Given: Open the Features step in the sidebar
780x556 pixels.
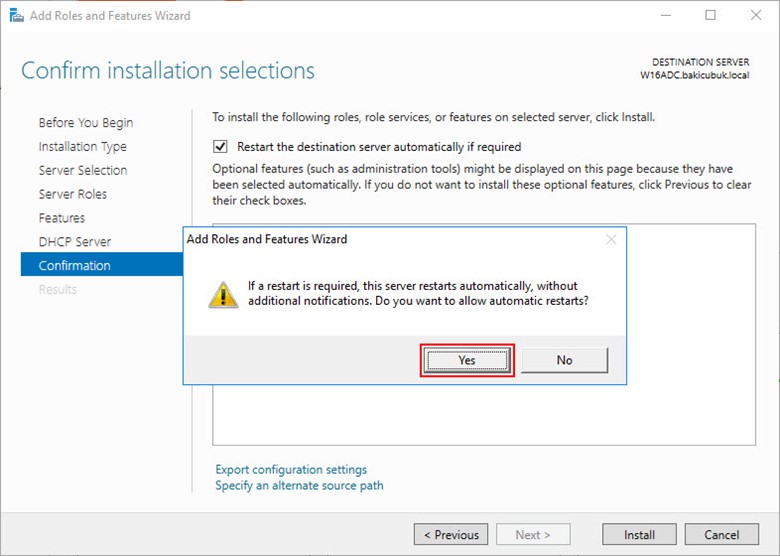Looking at the screenshot, I should coord(62,218).
